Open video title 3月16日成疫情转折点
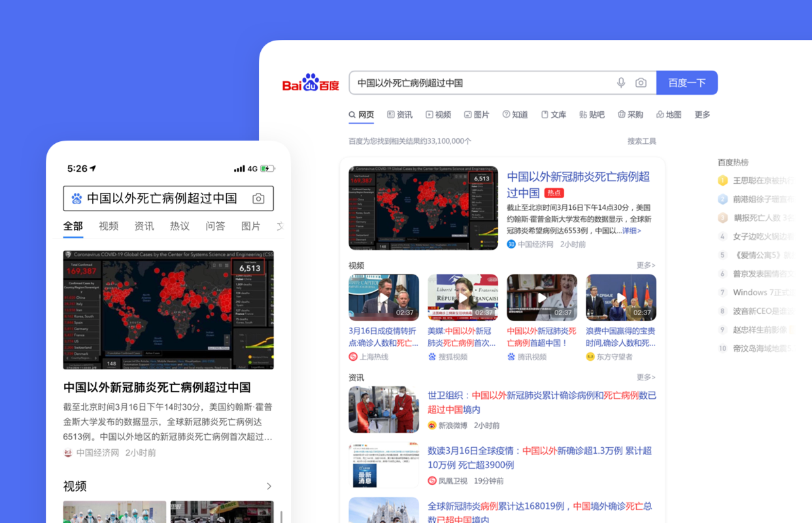 [x=384, y=337]
